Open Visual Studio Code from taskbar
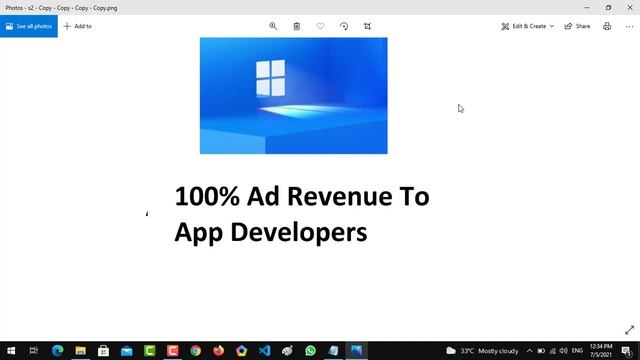 tap(264, 351)
